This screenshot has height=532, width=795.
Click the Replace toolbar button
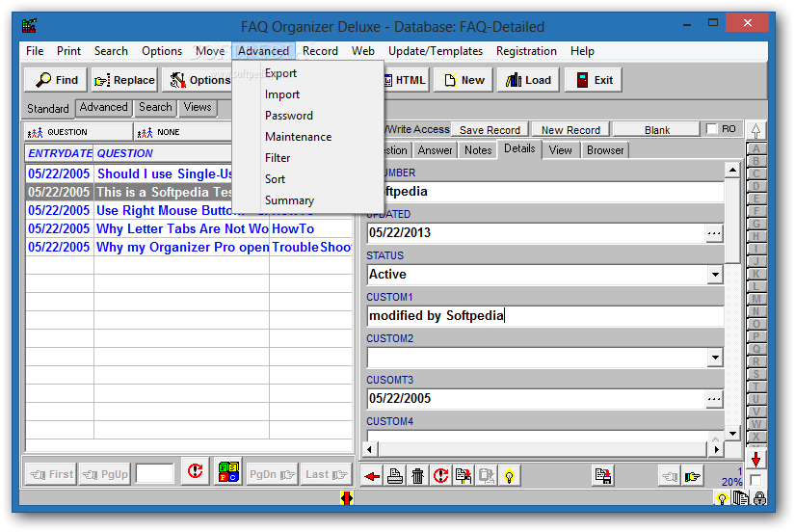124,80
